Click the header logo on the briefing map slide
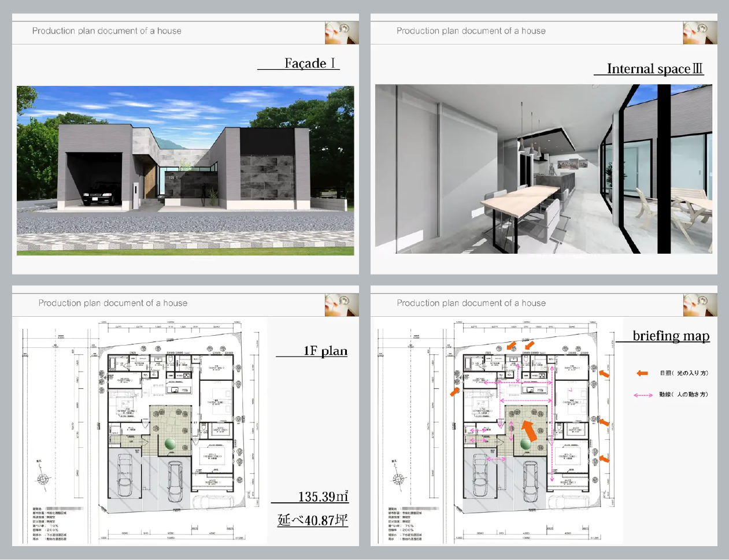This screenshot has height=560, width=729. tap(700, 305)
